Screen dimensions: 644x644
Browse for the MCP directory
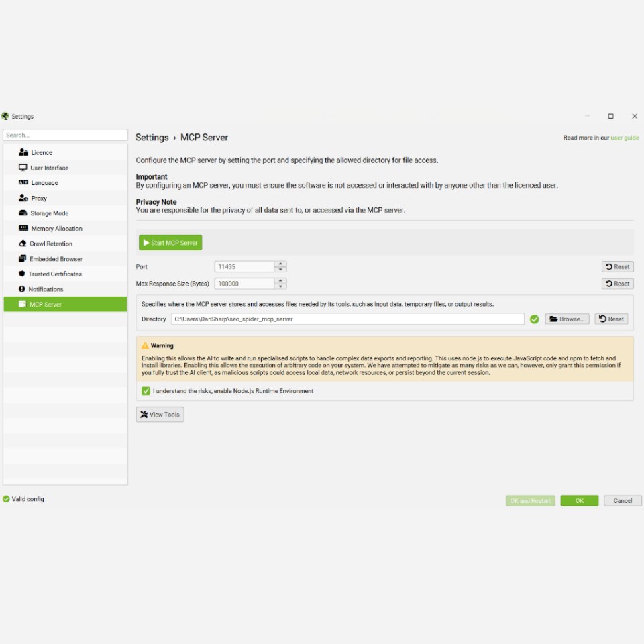(567, 319)
